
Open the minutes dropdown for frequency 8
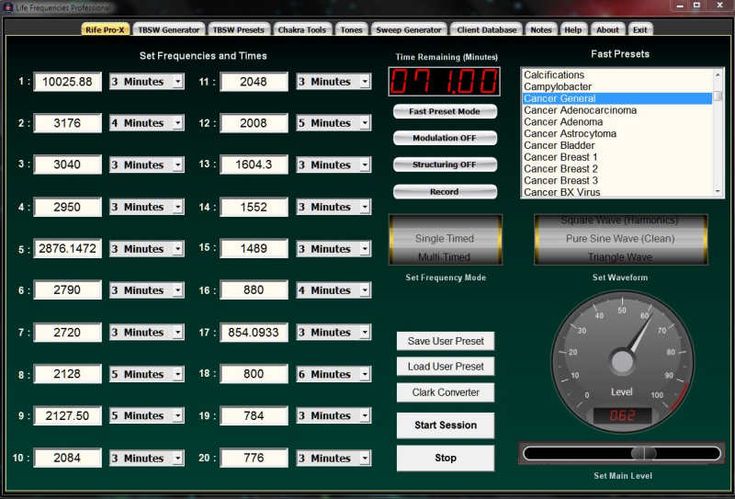click(178, 374)
